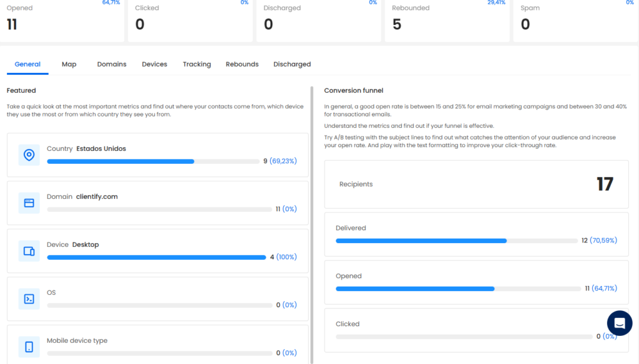Click the Recipients total card
639x364 pixels.
click(x=476, y=184)
